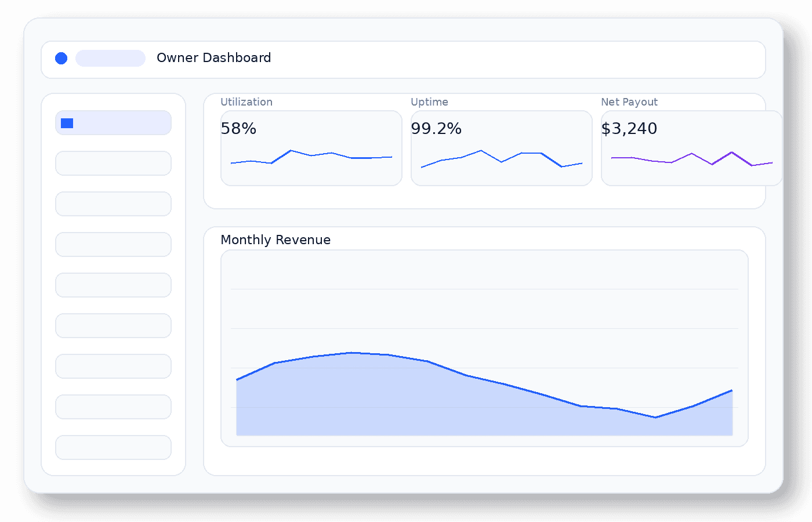
Task: Select the bottom-most sidebar navigation item
Action: click(113, 447)
